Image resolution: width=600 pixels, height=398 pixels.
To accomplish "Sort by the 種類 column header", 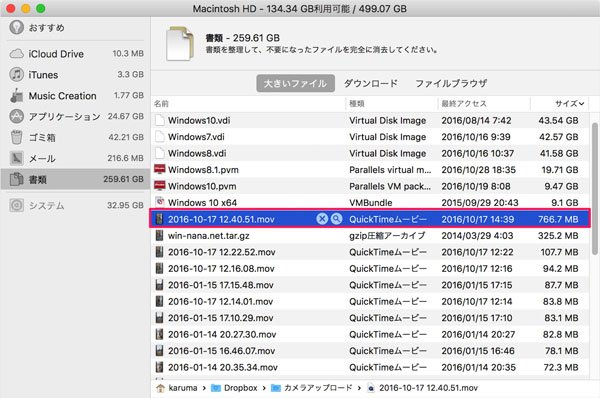I will [x=357, y=103].
